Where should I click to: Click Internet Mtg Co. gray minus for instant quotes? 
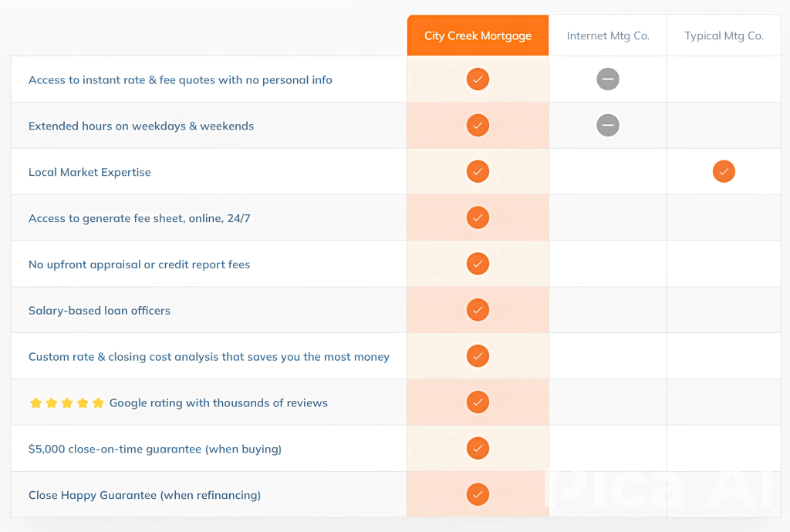pos(608,79)
